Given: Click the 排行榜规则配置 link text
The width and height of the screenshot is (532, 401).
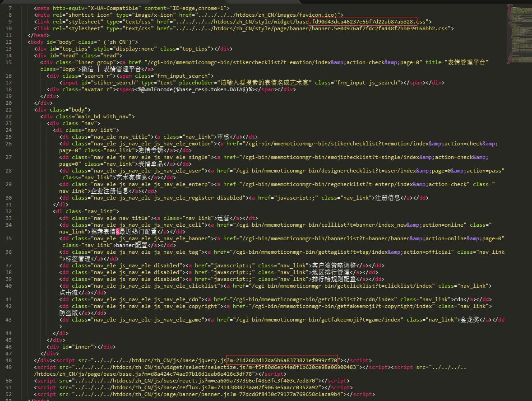Looking at the screenshot, I should click(334, 280).
